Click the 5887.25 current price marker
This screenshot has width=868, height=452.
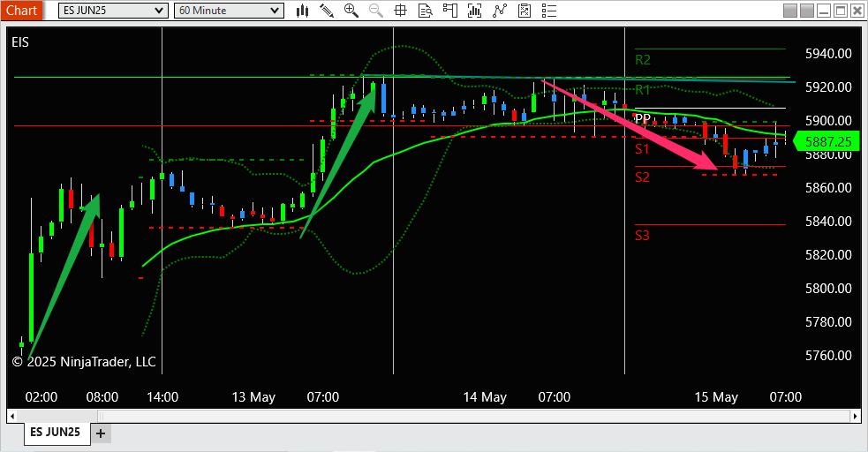pos(826,141)
